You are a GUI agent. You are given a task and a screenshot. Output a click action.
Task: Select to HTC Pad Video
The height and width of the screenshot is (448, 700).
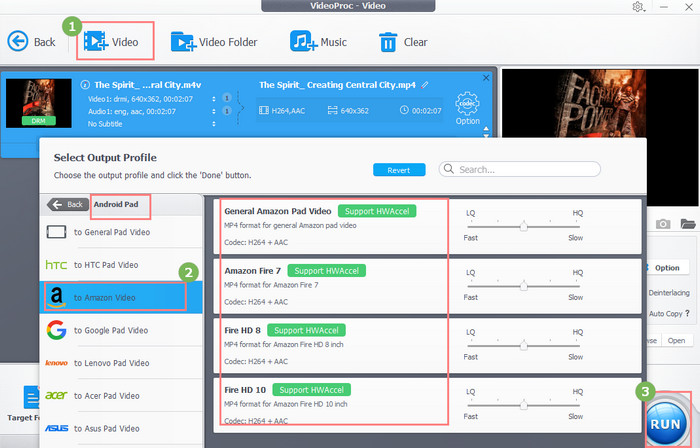121,265
